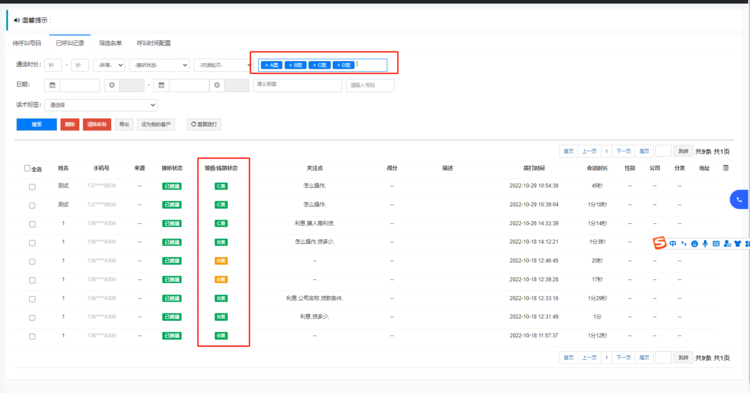Go to 下一页 in upper pagination
Screen dimensions: 750x393
point(623,151)
